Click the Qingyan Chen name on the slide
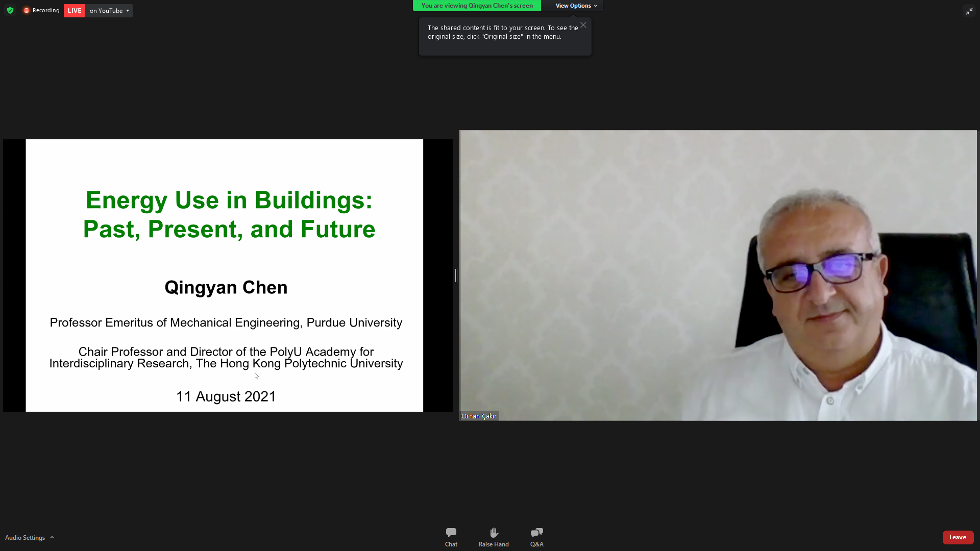 coord(226,288)
